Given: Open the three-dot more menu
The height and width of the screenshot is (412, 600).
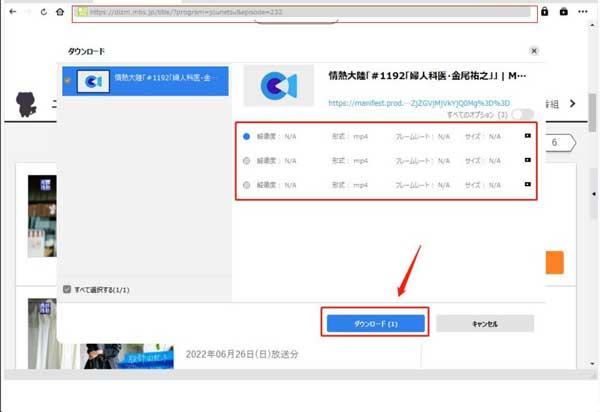Looking at the screenshot, I should tap(583, 11).
